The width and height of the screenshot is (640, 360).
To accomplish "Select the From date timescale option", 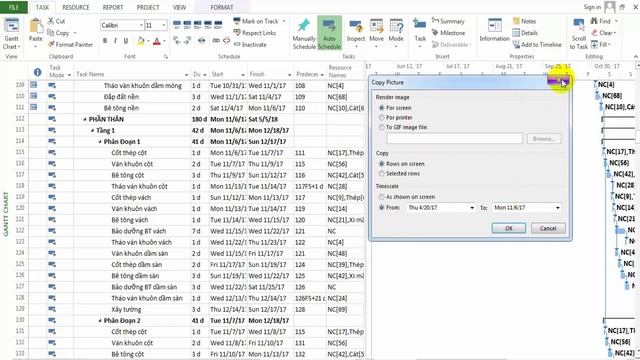I will 382,208.
